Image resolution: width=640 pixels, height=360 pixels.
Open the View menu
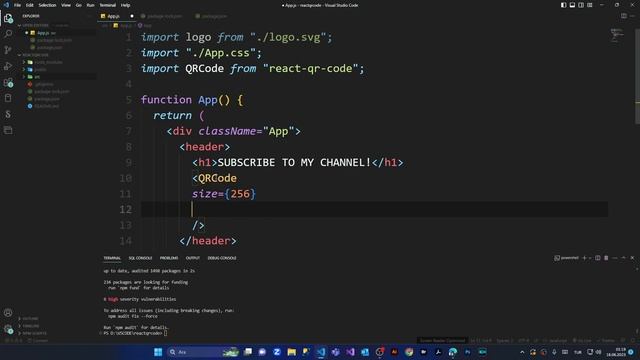(66, 5)
